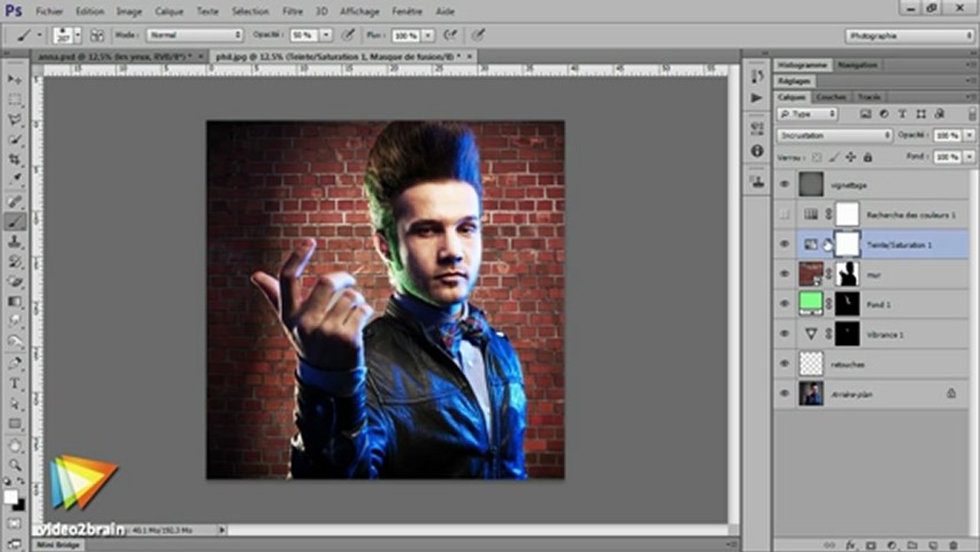The width and height of the screenshot is (980, 552).
Task: Hide the Fond 1 layer
Action: [784, 304]
